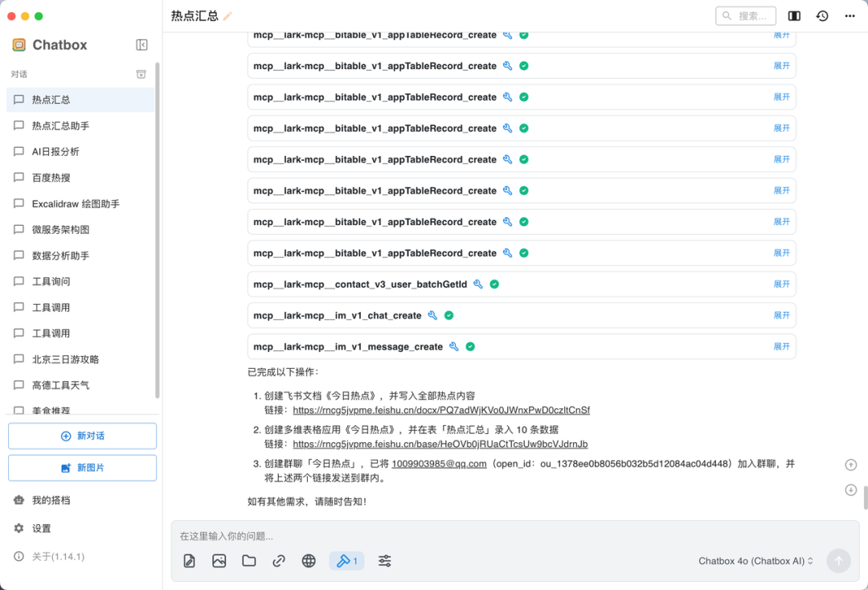Open conversation history via the clock icon
This screenshot has width=868, height=590.
point(822,15)
